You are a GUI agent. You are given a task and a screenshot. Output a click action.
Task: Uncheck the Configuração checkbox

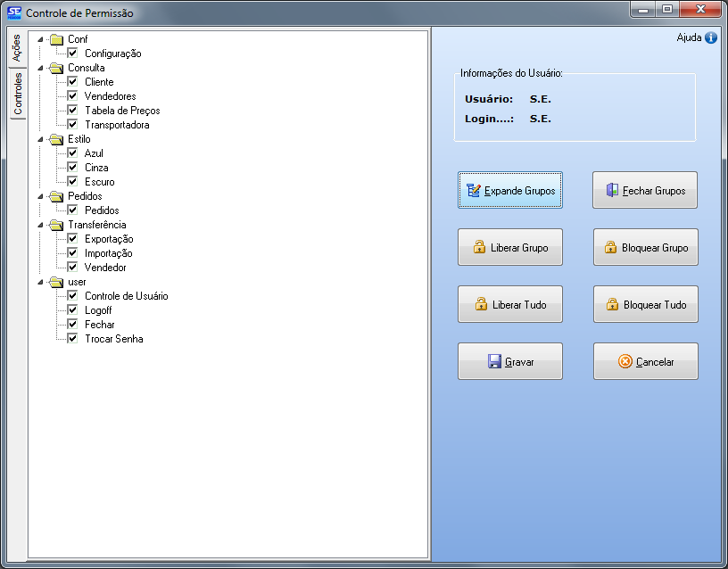click(x=73, y=54)
